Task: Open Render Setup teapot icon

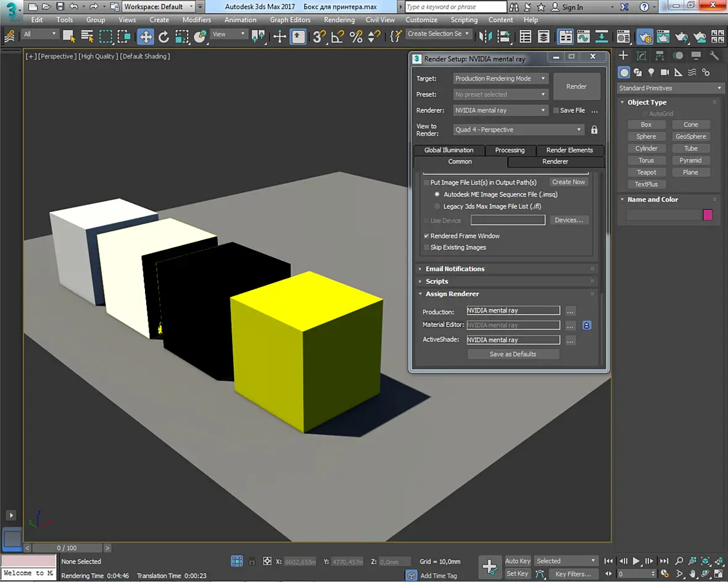Action: [645, 36]
